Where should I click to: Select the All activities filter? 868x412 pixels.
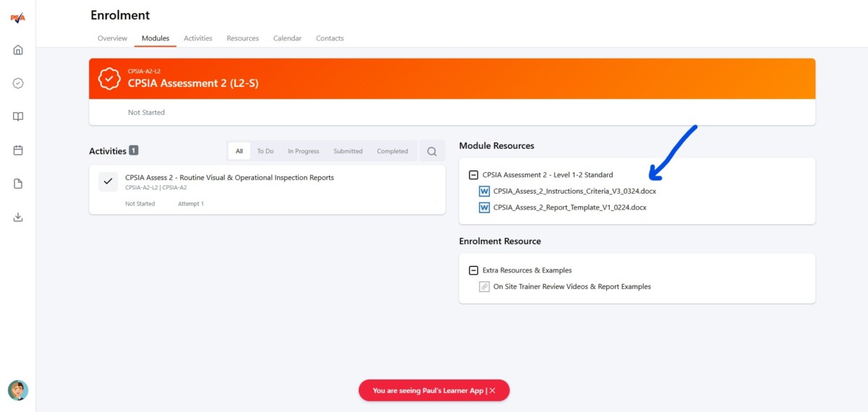click(239, 151)
